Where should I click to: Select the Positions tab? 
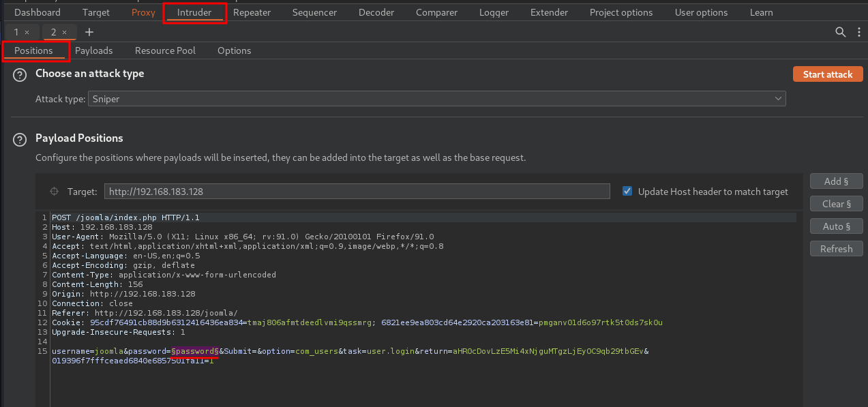pyautogui.click(x=33, y=50)
